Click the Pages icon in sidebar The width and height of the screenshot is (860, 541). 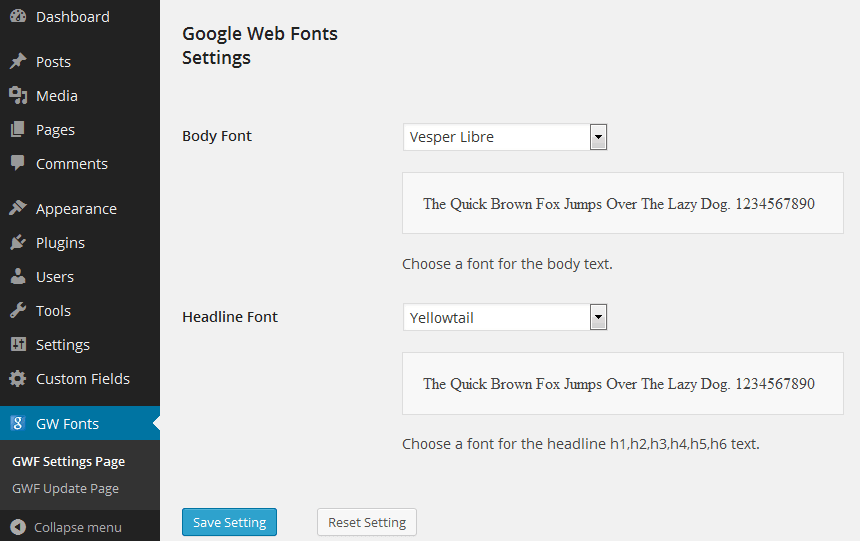[18, 129]
